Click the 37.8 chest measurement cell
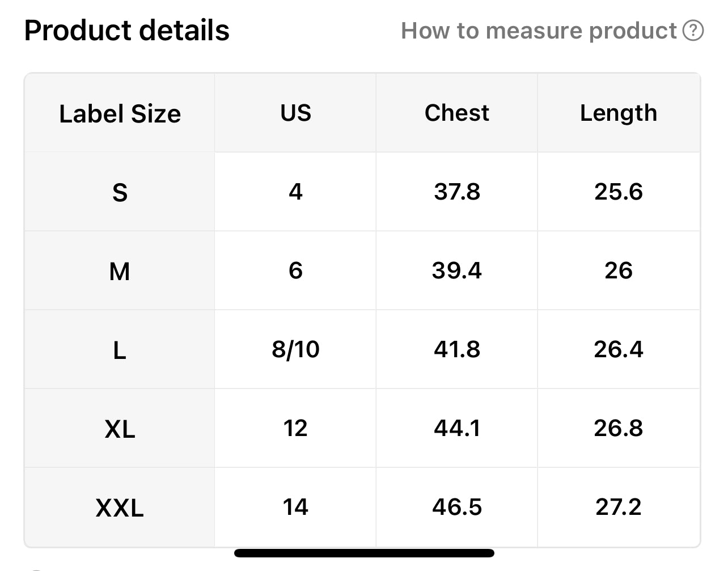728x571 pixels. [x=456, y=192]
